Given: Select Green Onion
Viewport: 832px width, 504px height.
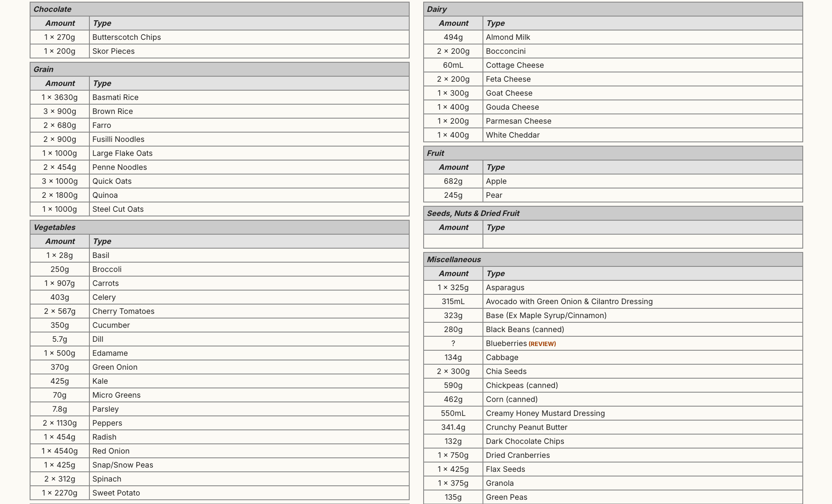Looking at the screenshot, I should (x=219, y=367).
